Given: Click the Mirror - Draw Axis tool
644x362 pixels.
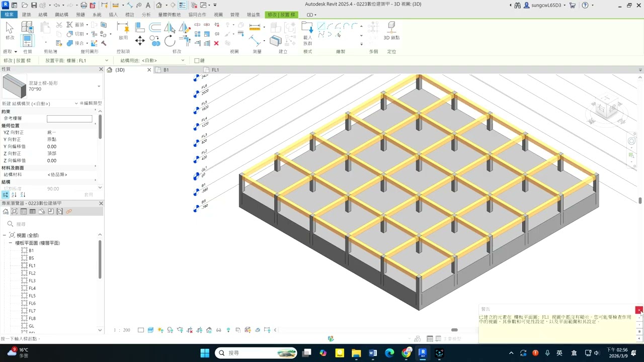Looking at the screenshot, I should click(185, 27).
